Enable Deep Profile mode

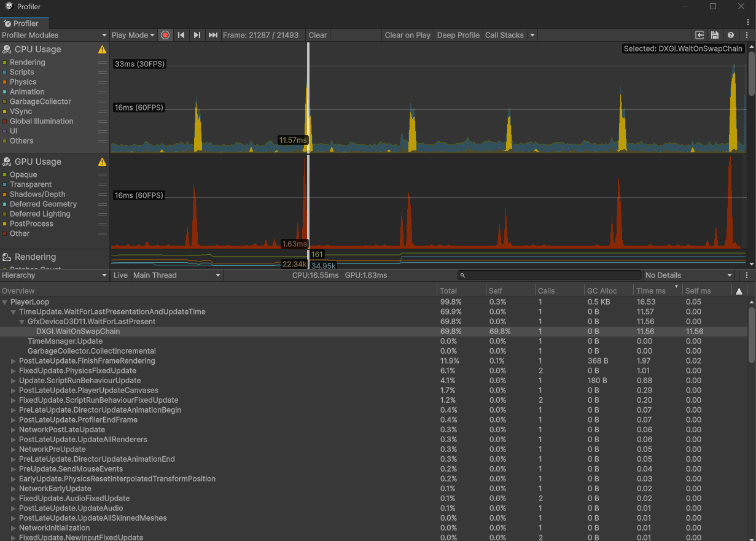click(458, 35)
